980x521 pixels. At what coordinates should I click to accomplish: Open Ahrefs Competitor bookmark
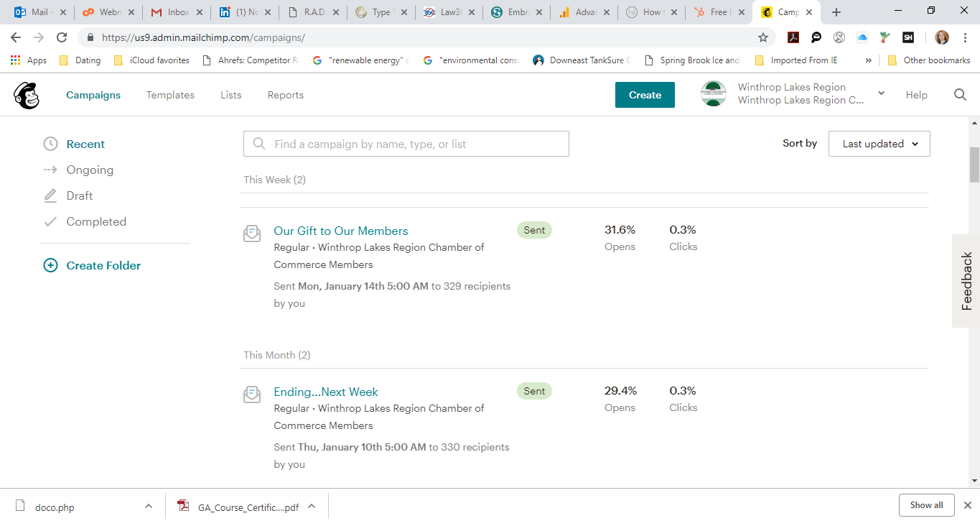[251, 60]
